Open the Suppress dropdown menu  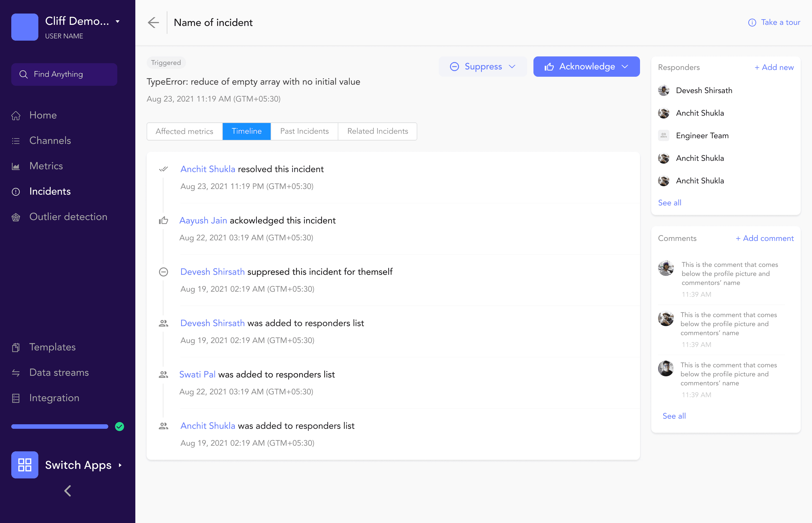tap(512, 67)
